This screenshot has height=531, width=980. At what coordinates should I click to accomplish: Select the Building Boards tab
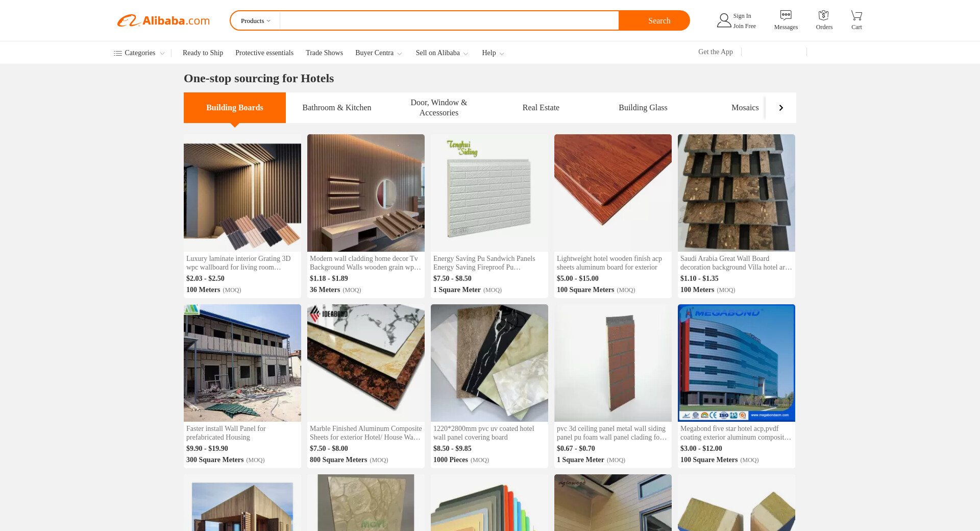[235, 108]
